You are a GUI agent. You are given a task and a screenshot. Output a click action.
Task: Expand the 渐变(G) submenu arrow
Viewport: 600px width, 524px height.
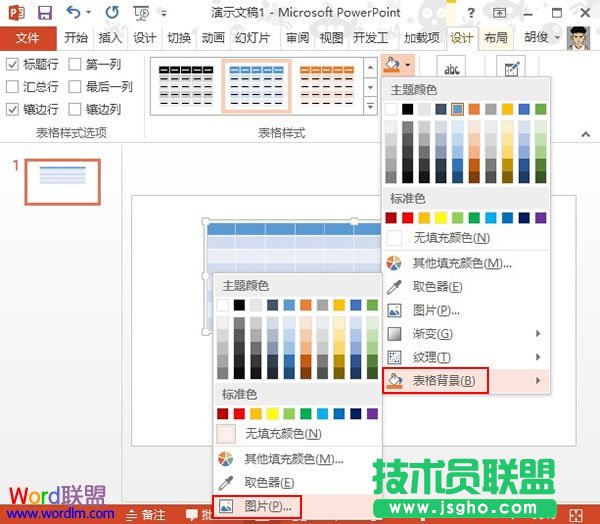coord(538,333)
